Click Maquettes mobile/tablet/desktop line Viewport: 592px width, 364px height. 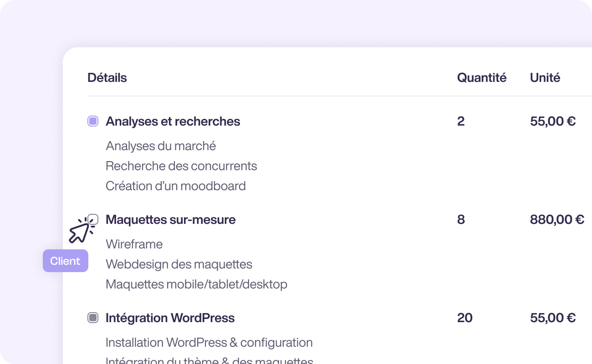point(196,284)
